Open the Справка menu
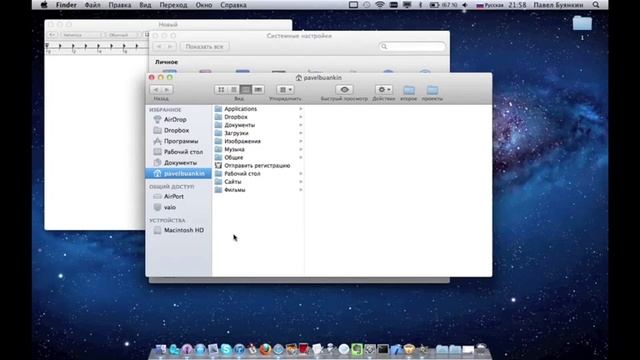 pos(233,5)
